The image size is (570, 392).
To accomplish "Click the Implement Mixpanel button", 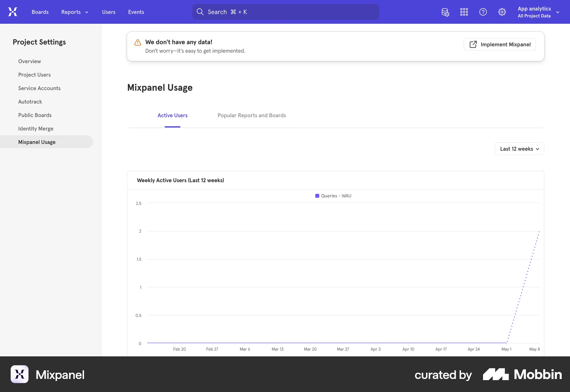I will [500, 45].
